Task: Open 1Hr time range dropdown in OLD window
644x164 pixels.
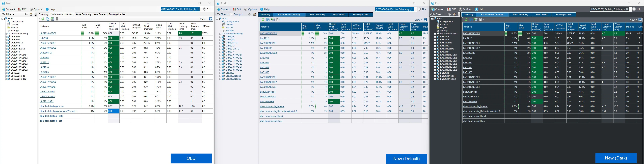Action: point(208,9)
